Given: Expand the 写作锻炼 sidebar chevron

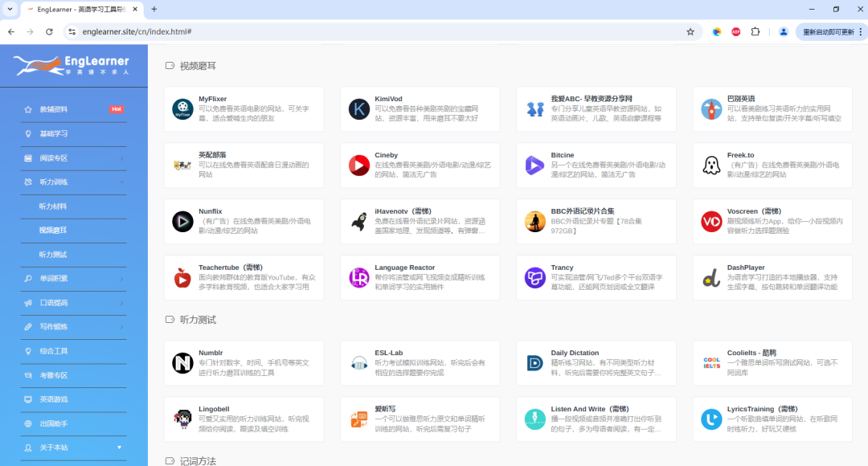Looking at the screenshot, I should [122, 327].
